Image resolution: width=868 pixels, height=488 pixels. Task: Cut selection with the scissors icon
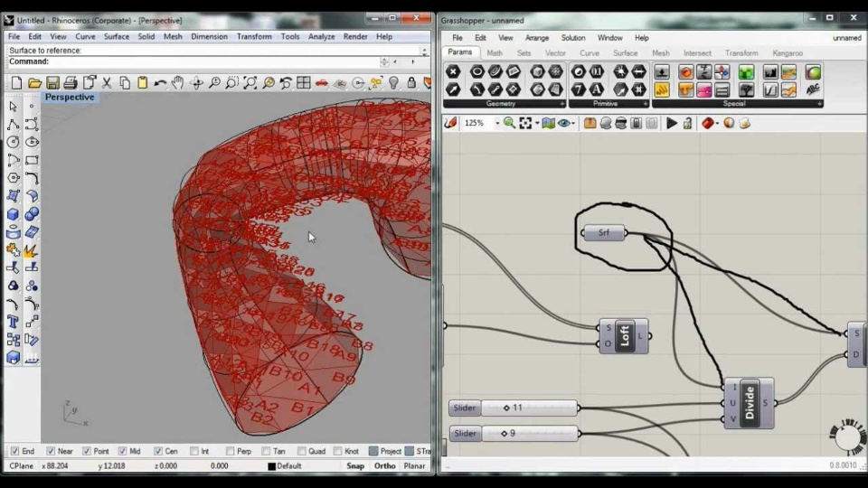click(107, 83)
